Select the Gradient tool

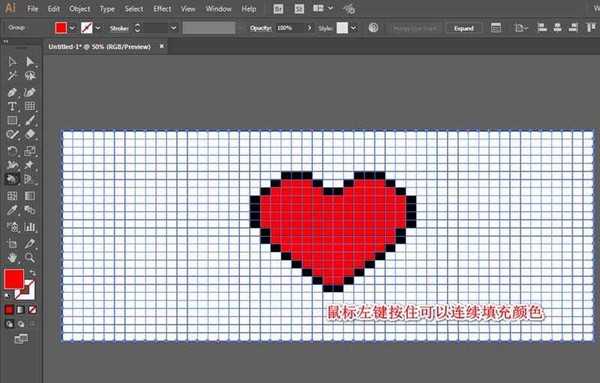(30, 196)
